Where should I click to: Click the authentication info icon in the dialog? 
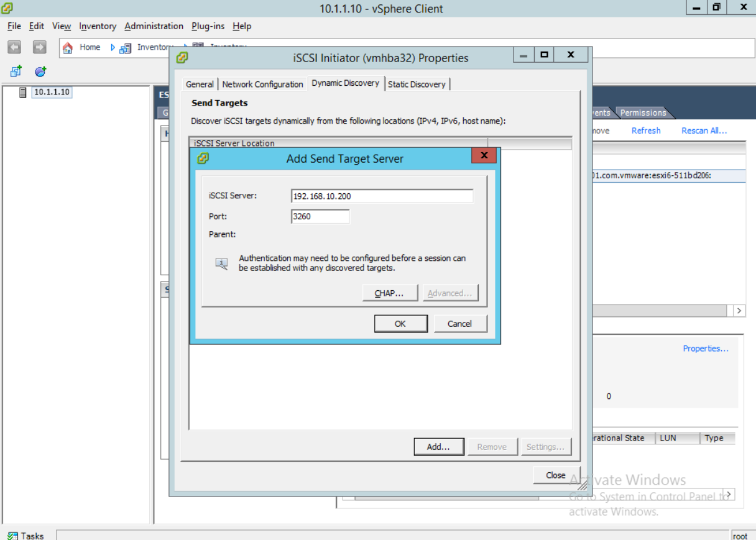tap(221, 264)
